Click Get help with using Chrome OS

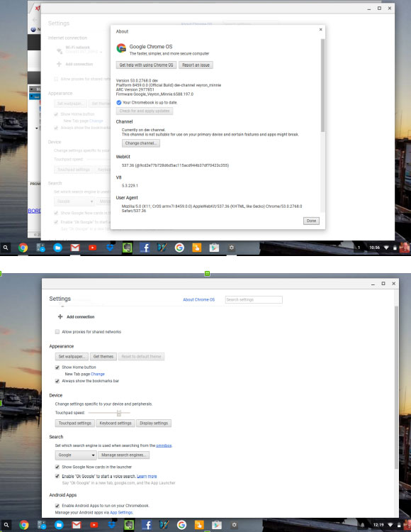click(146, 65)
